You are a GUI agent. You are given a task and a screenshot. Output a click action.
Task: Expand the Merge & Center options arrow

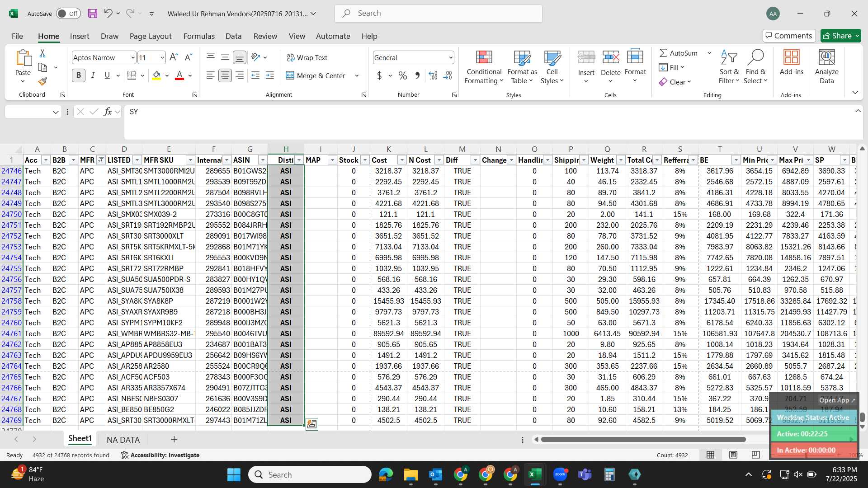357,75
